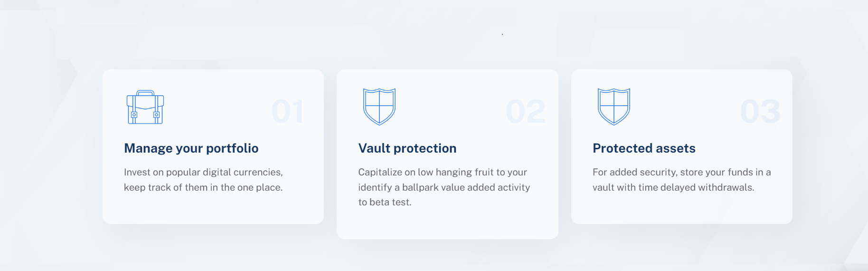Viewport: 868px width, 271px height.
Task: Open the Vault protection heading
Action: 407,148
